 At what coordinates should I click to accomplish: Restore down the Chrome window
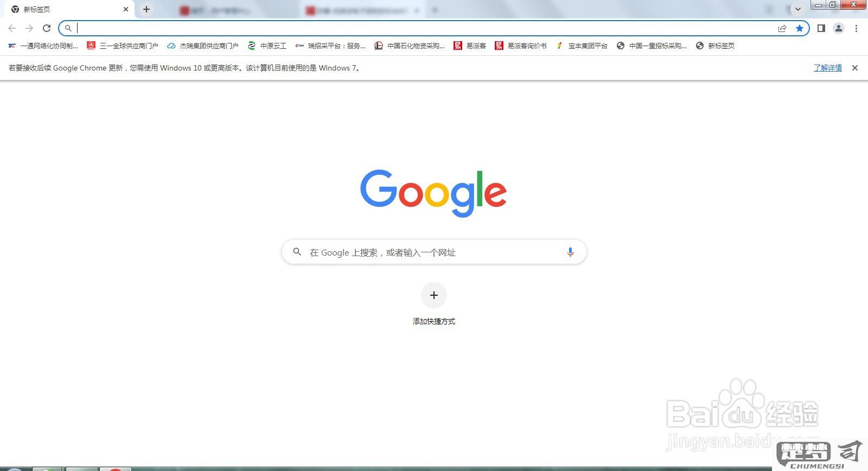(x=833, y=5)
